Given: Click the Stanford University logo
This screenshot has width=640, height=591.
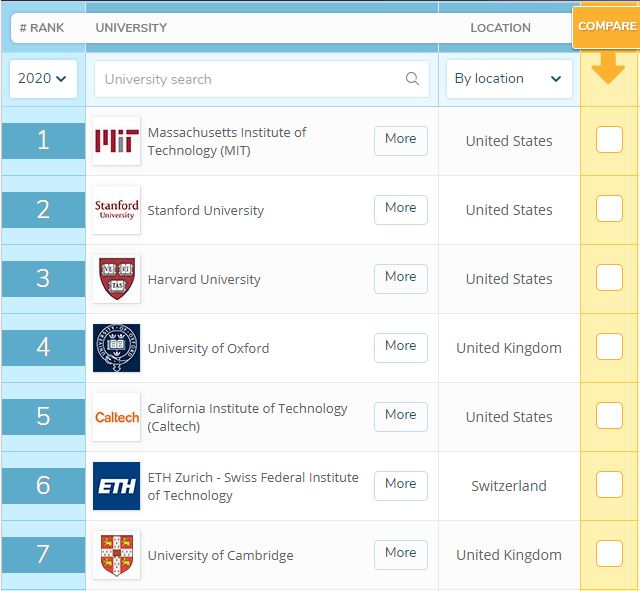Looking at the screenshot, I should (x=116, y=210).
